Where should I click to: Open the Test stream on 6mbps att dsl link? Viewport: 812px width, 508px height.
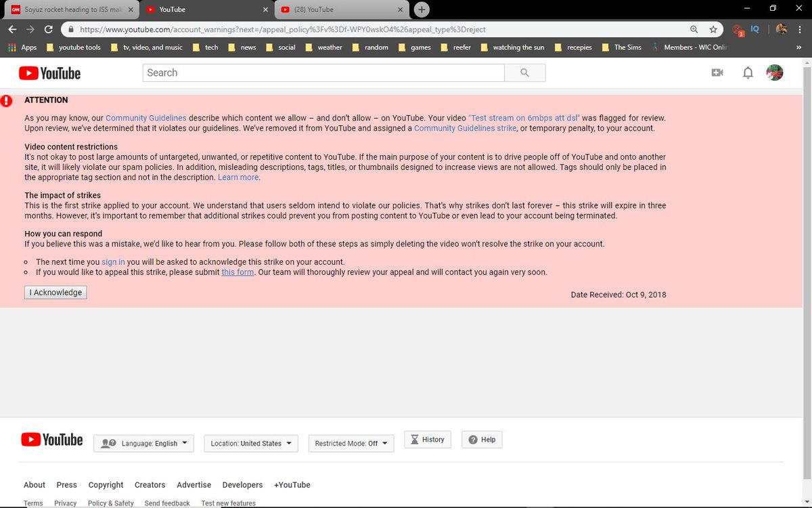[x=524, y=118]
